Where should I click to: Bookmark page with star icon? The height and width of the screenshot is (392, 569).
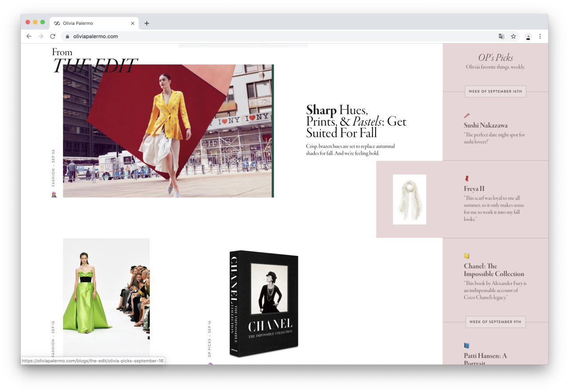click(x=513, y=36)
